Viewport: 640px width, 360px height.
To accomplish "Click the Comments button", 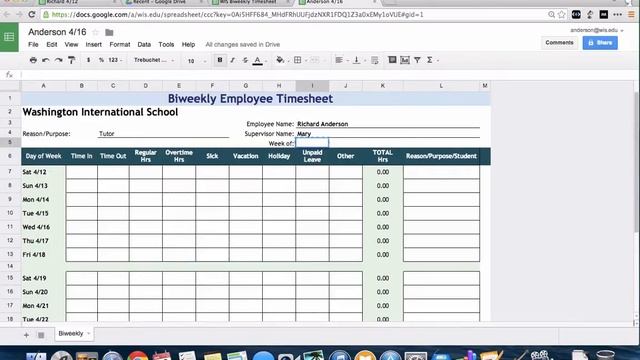I will click(559, 42).
